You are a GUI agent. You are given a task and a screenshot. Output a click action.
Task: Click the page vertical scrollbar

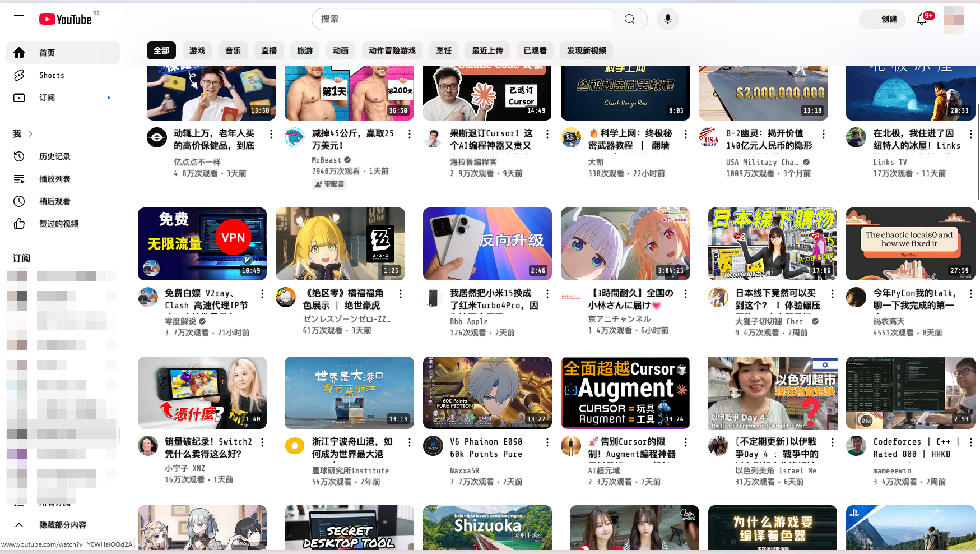click(978, 151)
